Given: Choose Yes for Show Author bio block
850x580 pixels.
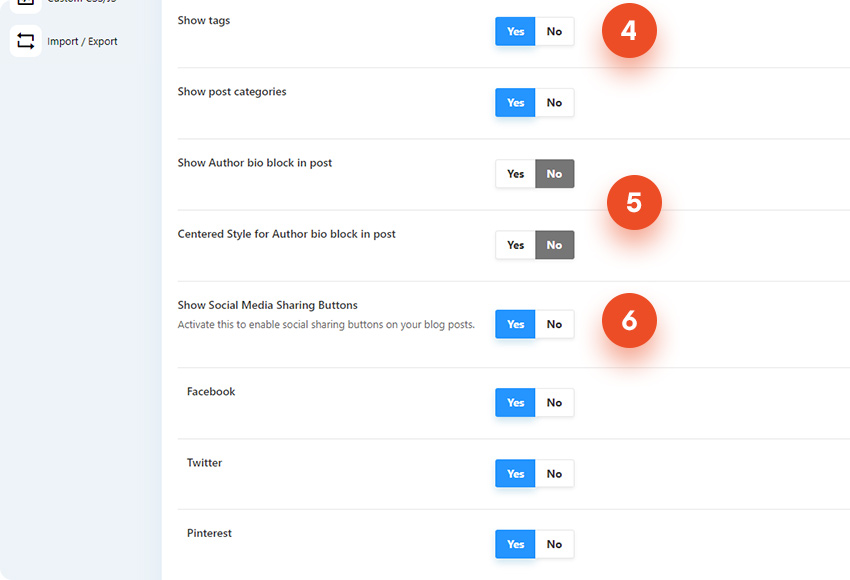Looking at the screenshot, I should pyautogui.click(x=515, y=173).
